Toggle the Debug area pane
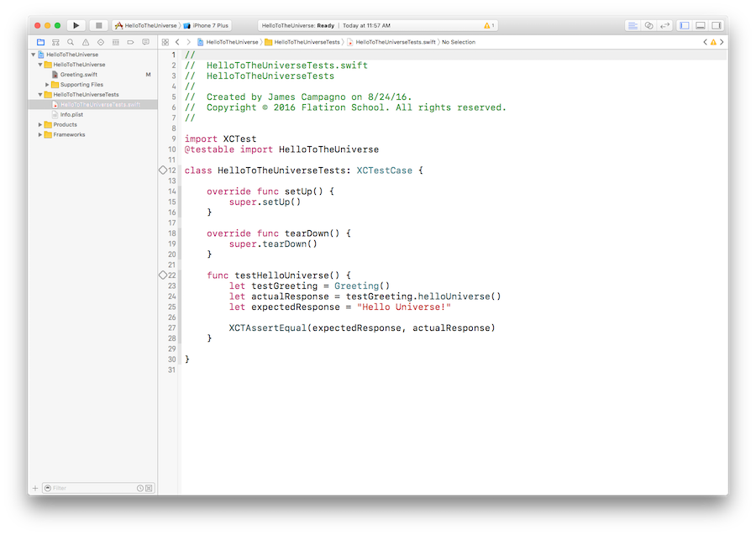This screenshot has width=756, height=535. pos(701,25)
